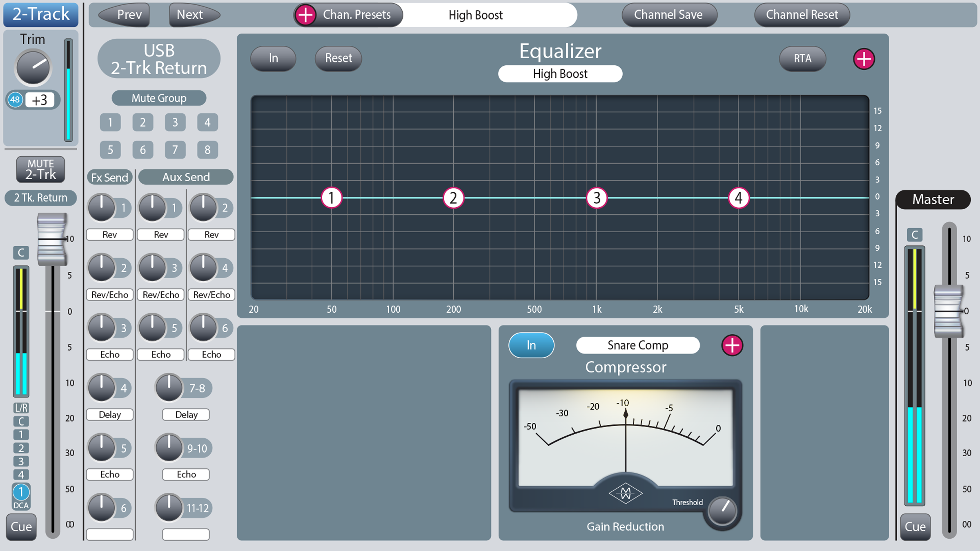The width and height of the screenshot is (980, 551).
Task: Select EQ band 4 node
Action: [x=739, y=198]
